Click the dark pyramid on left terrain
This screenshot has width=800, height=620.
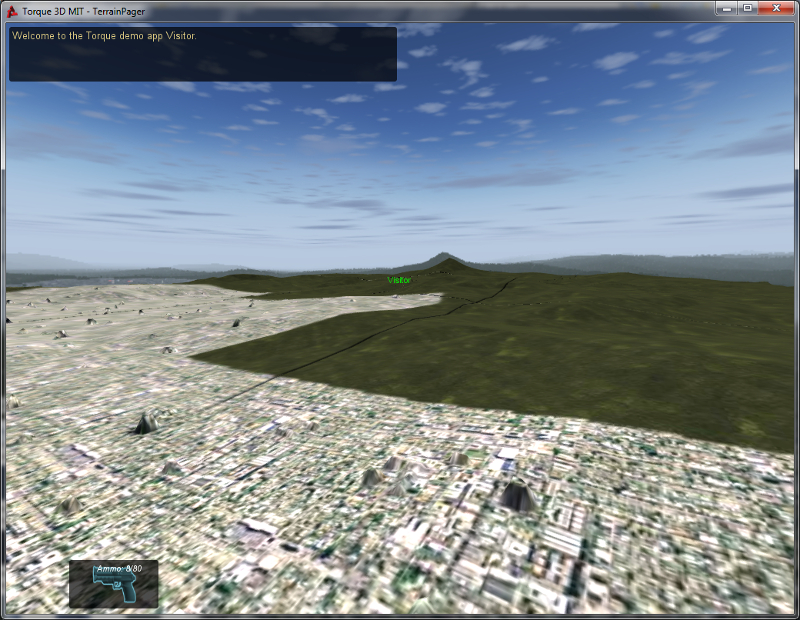tap(146, 423)
